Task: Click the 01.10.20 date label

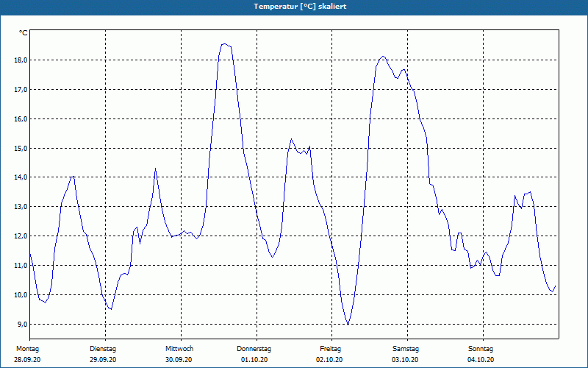Action: coord(254,360)
